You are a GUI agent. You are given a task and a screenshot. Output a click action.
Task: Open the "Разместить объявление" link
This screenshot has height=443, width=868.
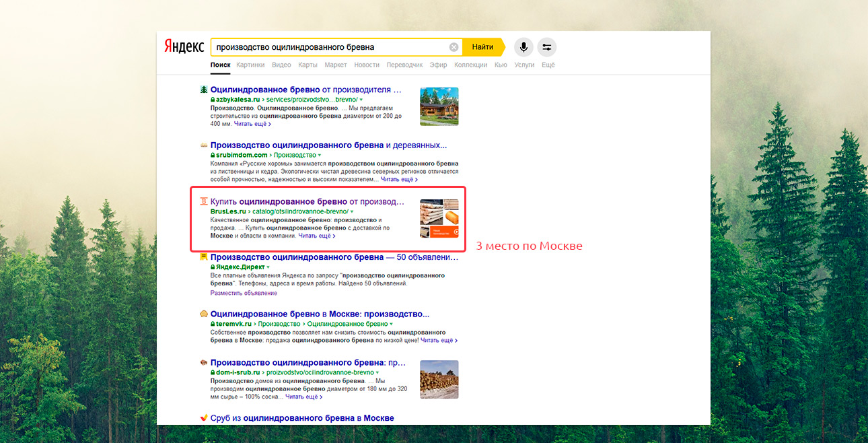click(x=244, y=293)
